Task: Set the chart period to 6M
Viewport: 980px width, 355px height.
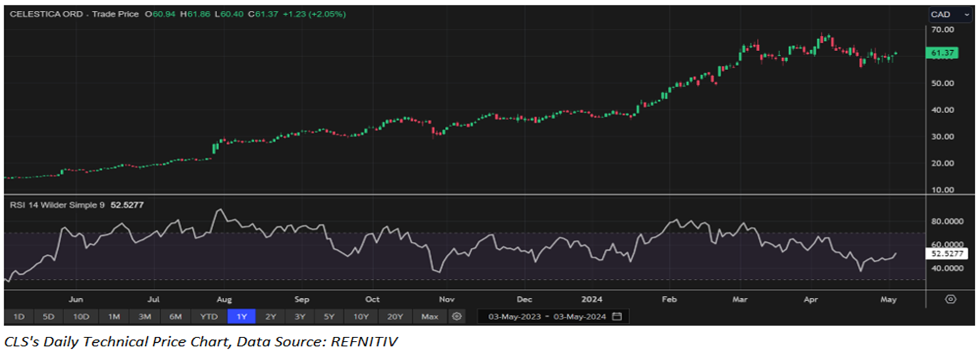Action: tap(175, 316)
